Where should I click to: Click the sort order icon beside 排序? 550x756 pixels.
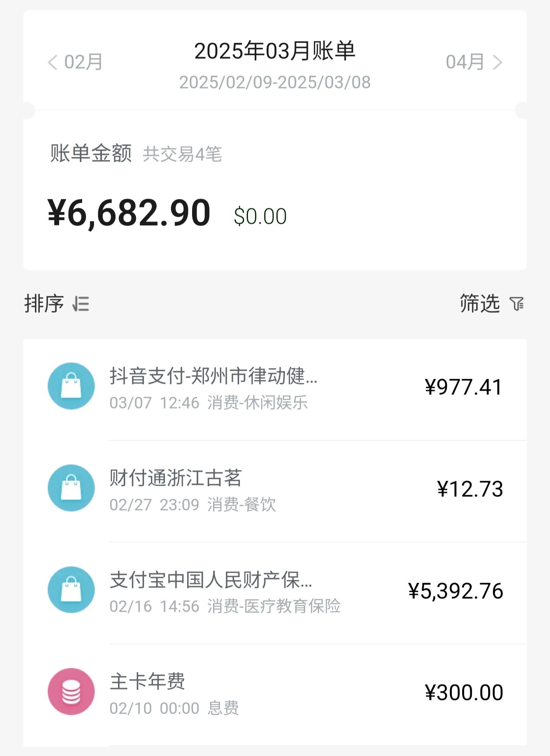point(81,304)
